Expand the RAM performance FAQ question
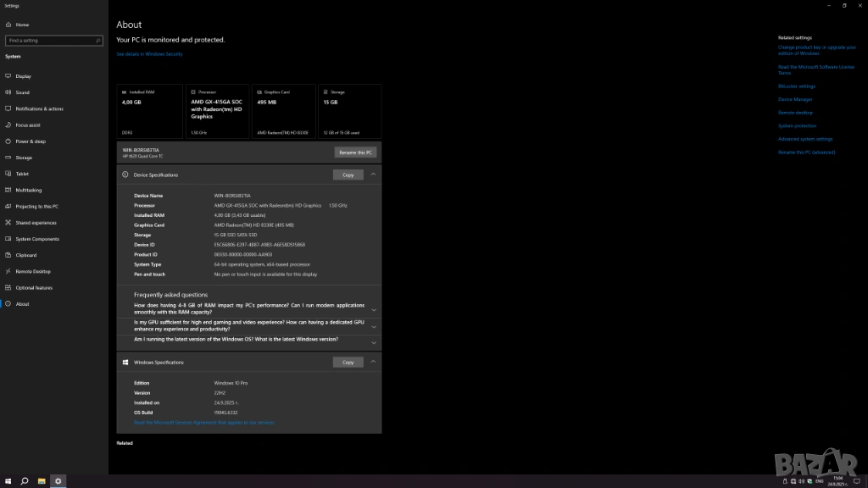868x488 pixels. tap(374, 309)
